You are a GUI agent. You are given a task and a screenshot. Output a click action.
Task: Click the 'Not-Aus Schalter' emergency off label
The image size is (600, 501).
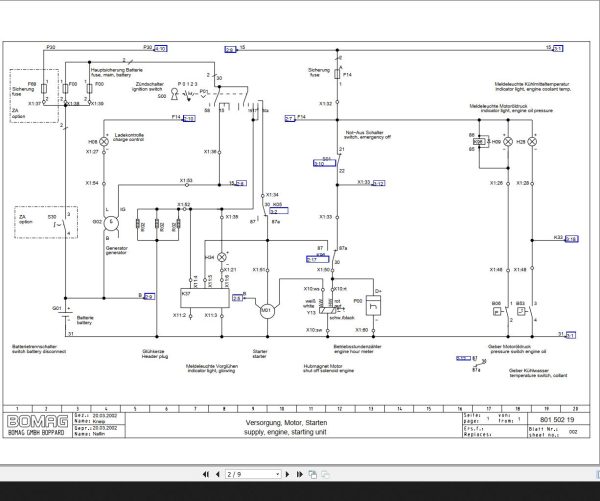click(x=367, y=135)
